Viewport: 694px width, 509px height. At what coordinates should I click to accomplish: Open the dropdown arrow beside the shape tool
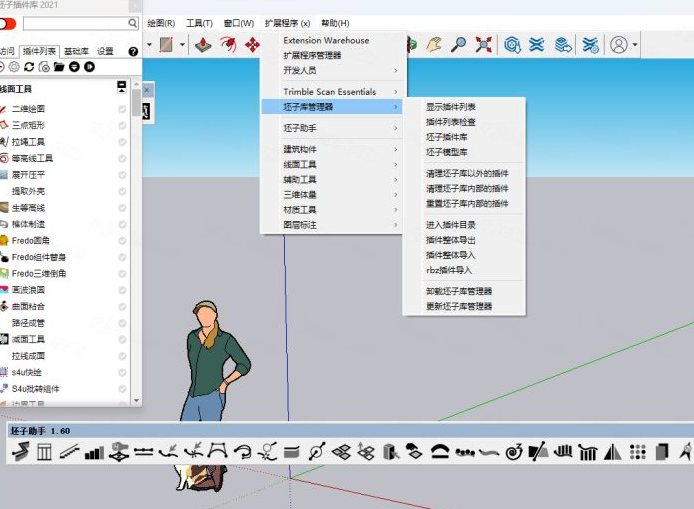click(182, 45)
